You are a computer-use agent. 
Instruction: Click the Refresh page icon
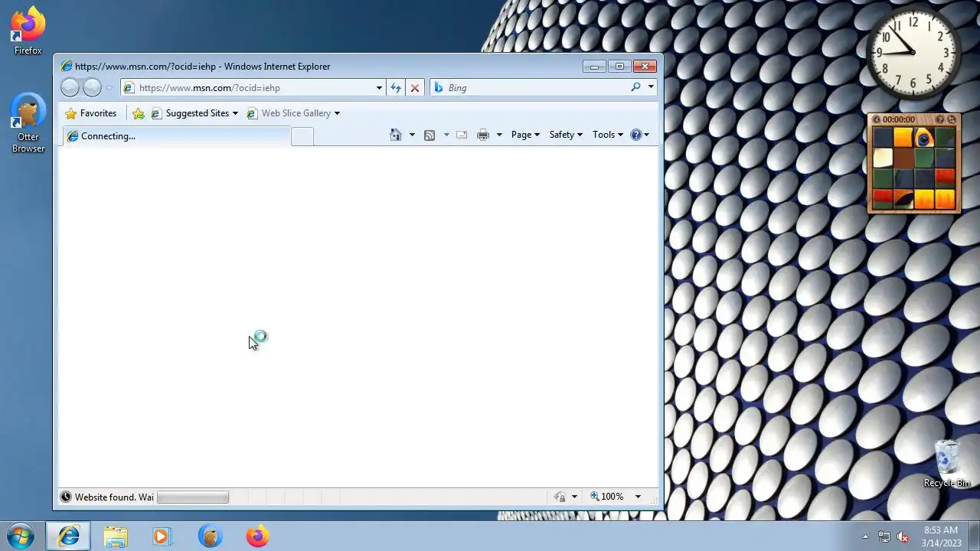coord(396,88)
